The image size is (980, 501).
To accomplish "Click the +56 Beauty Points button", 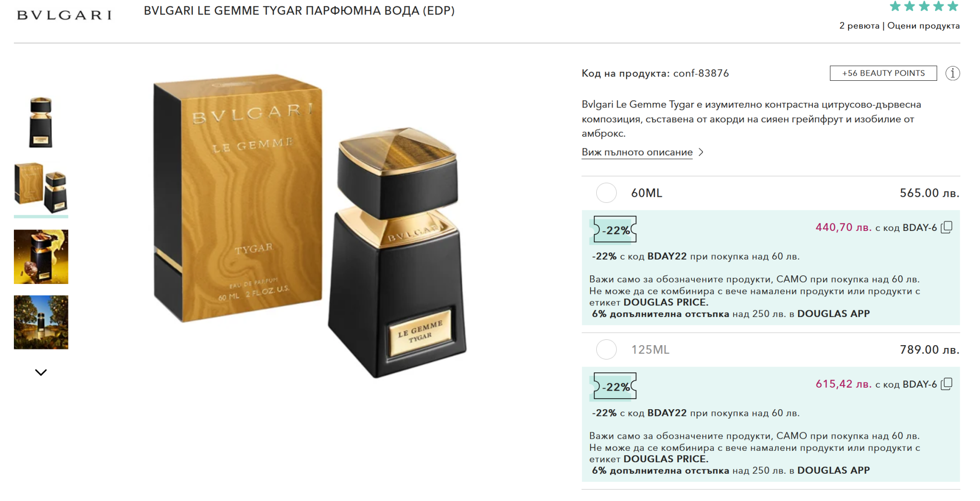I will (x=883, y=73).
